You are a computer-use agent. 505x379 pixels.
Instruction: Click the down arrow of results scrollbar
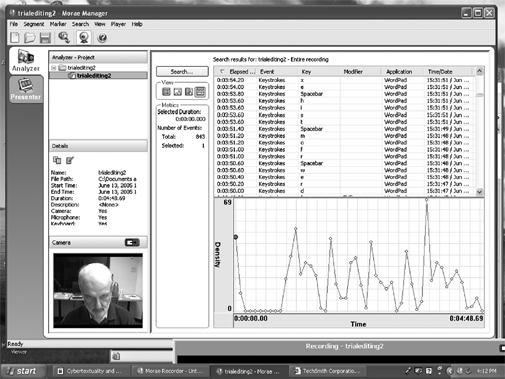479,192
